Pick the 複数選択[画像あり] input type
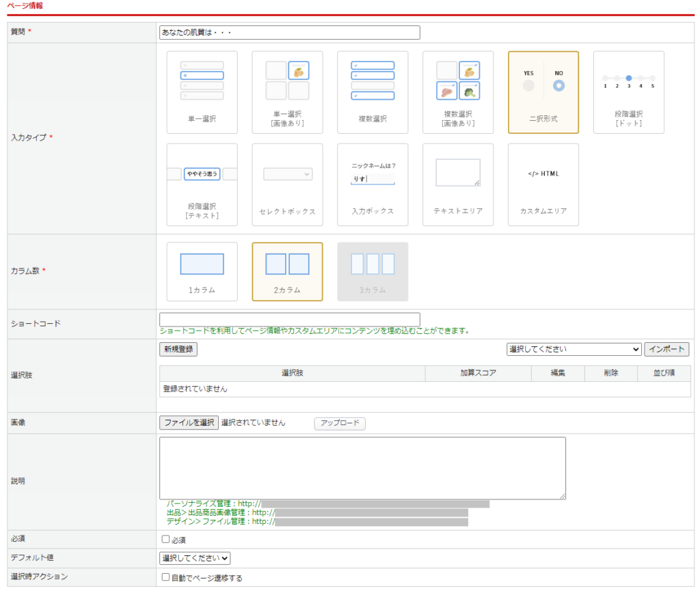This screenshot has width=700, height=595. (x=458, y=92)
